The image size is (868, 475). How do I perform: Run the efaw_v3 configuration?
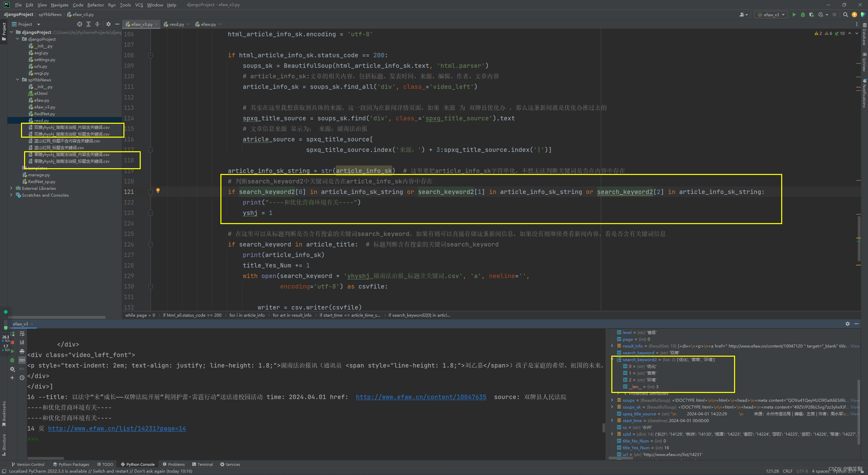tap(794, 15)
